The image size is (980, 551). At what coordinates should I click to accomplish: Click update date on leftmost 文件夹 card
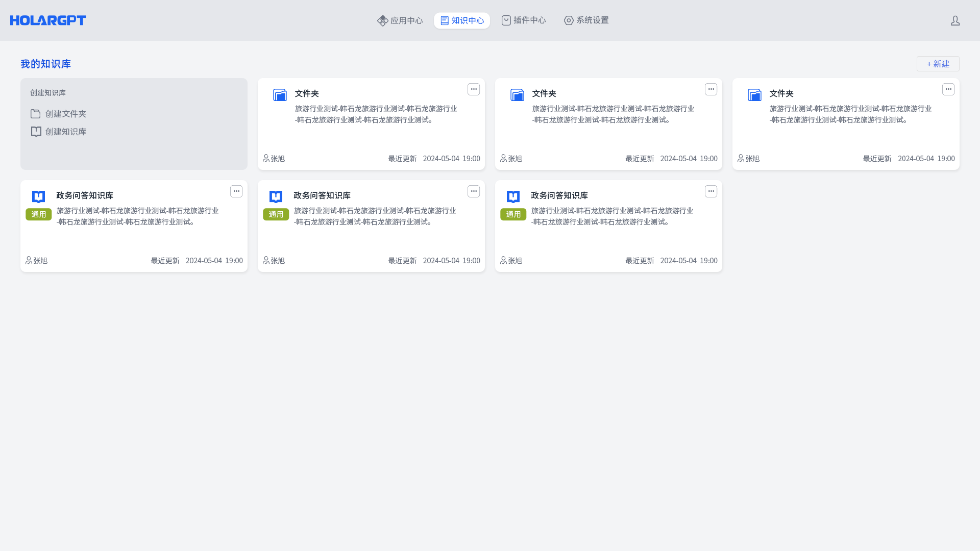[451, 159]
